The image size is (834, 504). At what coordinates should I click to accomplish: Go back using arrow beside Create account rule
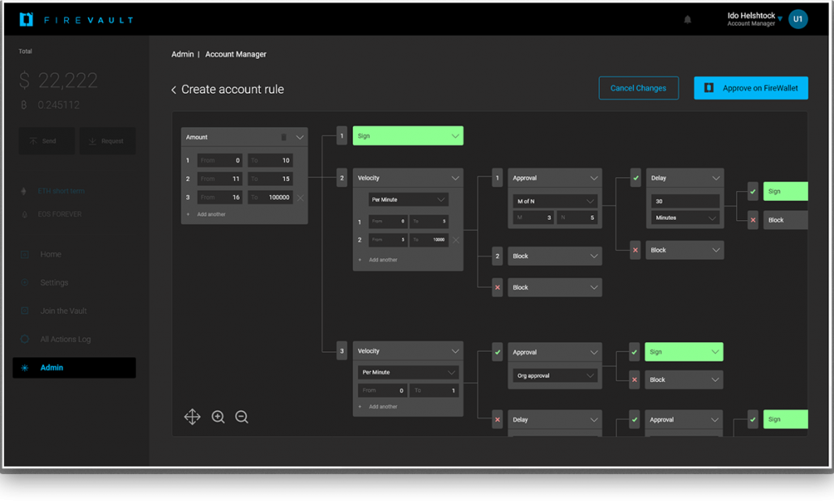click(x=173, y=90)
